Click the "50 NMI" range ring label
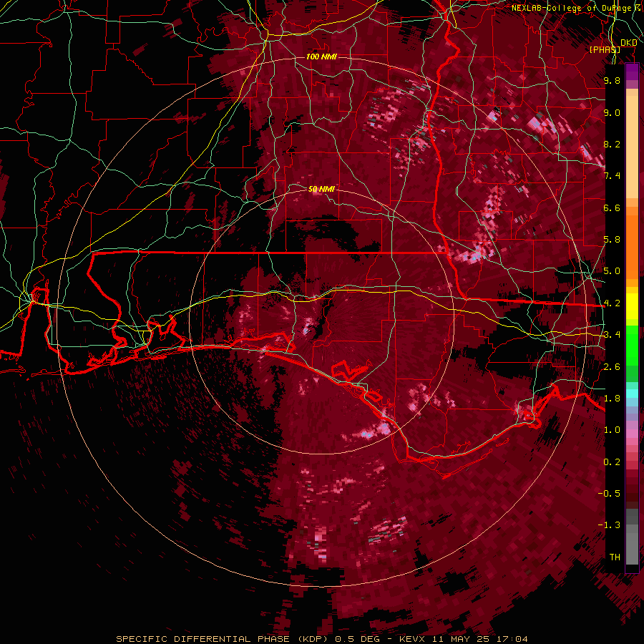This screenshot has height=644, width=644. [x=321, y=189]
